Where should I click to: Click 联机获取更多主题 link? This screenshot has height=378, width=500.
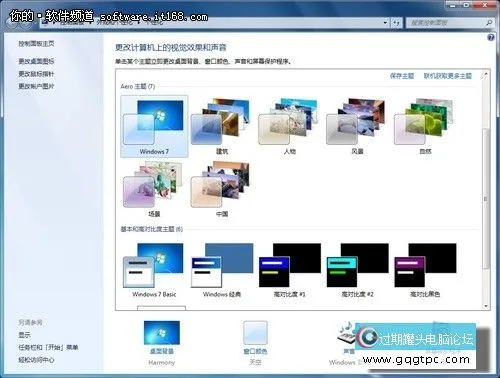click(x=448, y=76)
